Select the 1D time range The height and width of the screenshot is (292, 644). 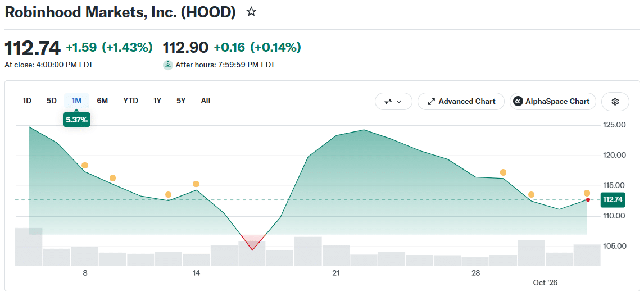[x=27, y=101]
